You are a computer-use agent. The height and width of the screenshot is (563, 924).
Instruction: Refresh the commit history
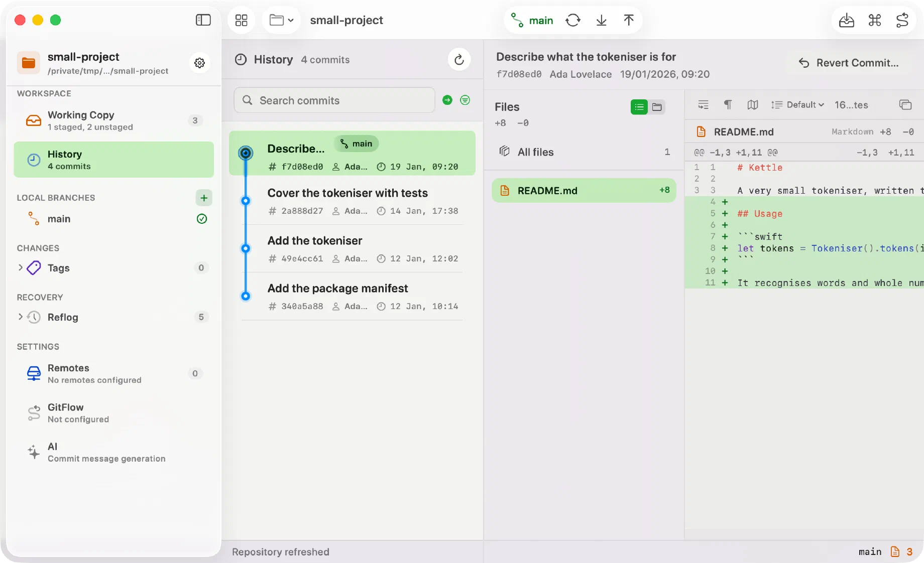[459, 60]
